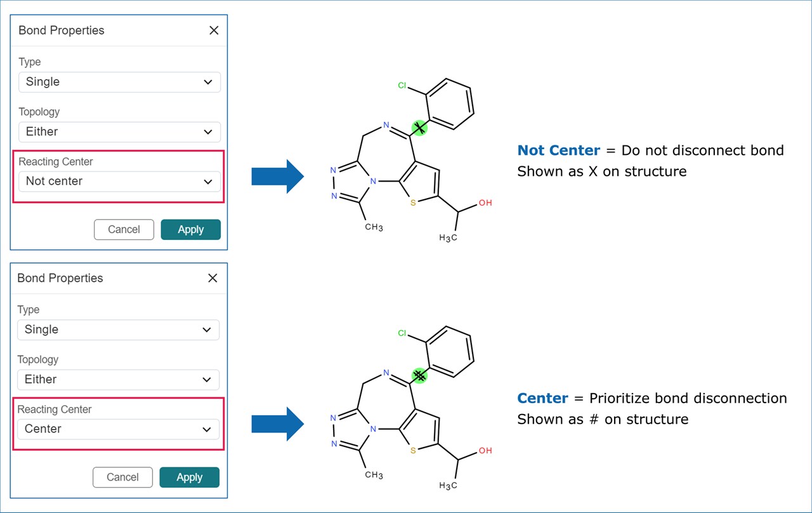Open Topology dropdown in the Center dialog
Image resolution: width=812 pixels, height=513 pixels.
click(118, 380)
